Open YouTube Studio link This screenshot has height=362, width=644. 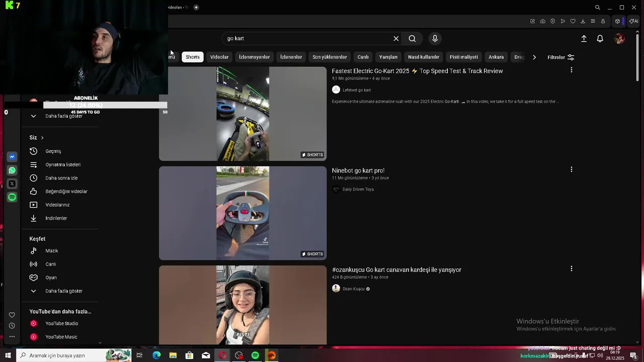(60, 324)
